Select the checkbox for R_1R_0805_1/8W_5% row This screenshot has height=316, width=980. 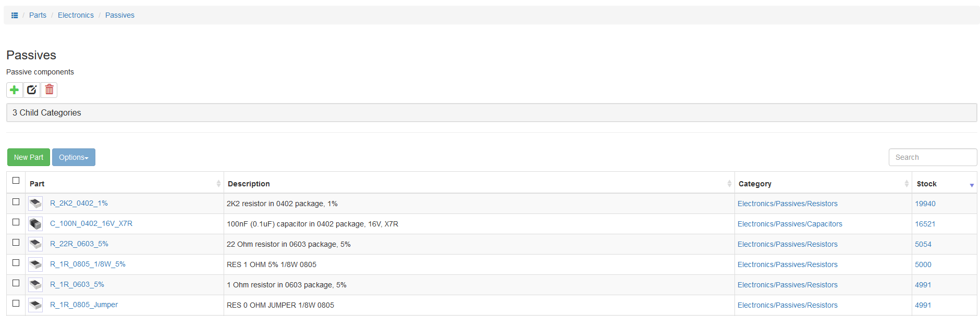click(16, 263)
